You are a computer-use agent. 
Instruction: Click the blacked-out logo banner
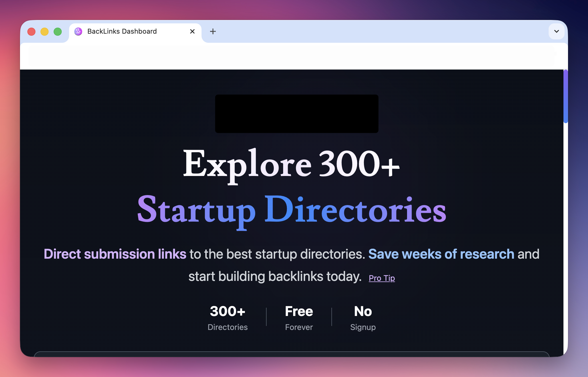pyautogui.click(x=297, y=113)
